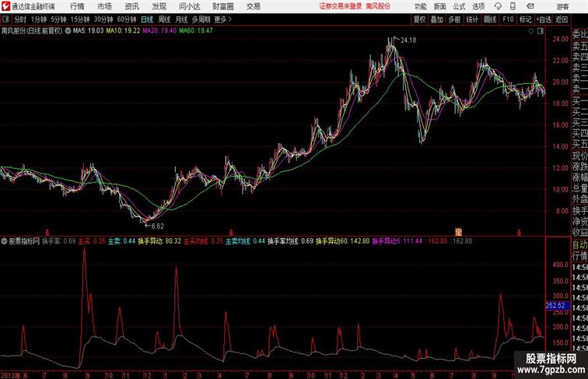The image size is (588, 379).
Task: Click the 画线 toolbar button
Action: point(490,19)
